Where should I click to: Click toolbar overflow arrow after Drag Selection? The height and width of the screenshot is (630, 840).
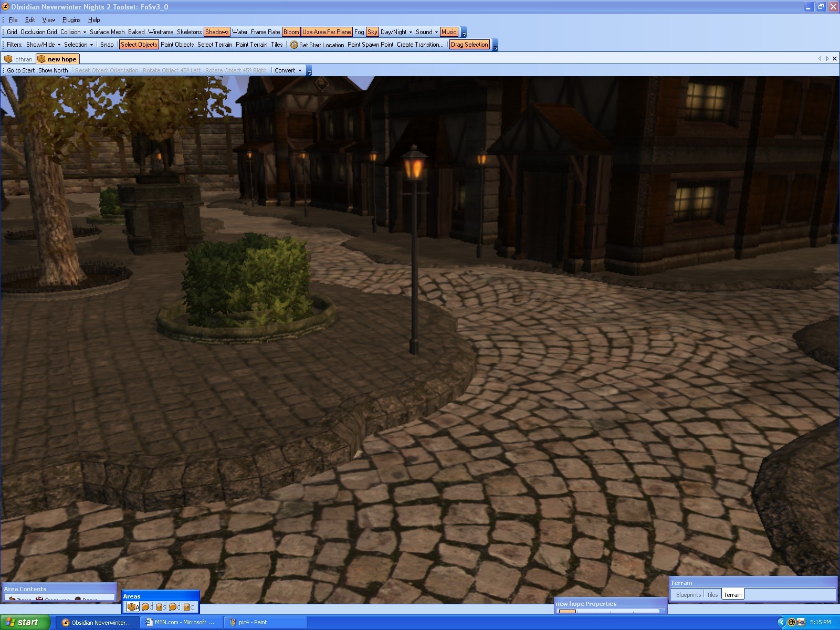[495, 46]
